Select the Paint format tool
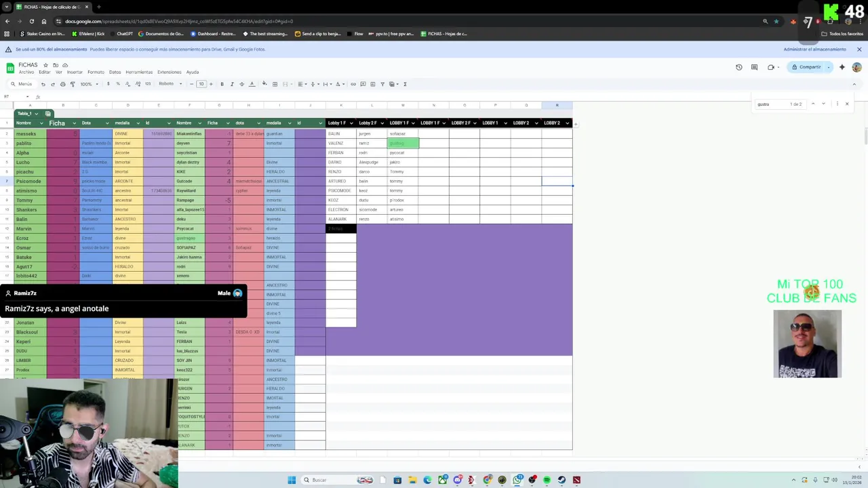This screenshot has width=868, height=488. tap(73, 84)
